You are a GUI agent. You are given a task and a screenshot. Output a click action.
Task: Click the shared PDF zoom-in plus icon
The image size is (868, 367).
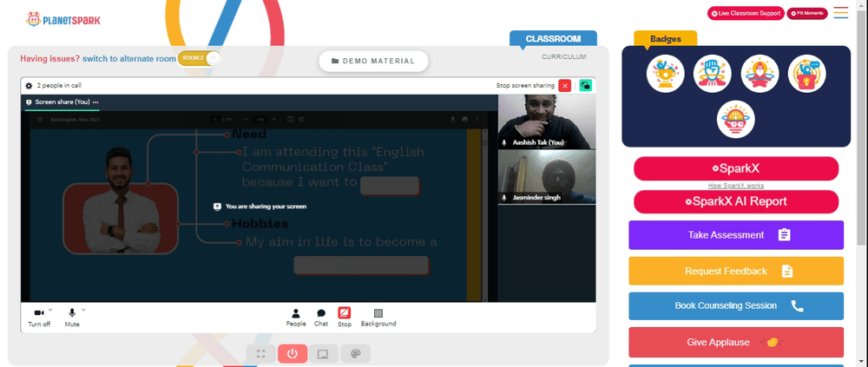coord(274,119)
